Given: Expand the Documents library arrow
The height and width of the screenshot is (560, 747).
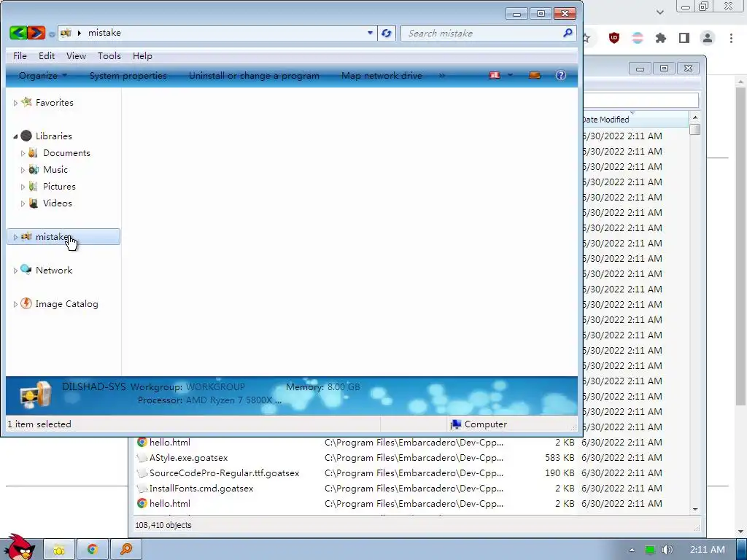Looking at the screenshot, I should click(x=23, y=153).
